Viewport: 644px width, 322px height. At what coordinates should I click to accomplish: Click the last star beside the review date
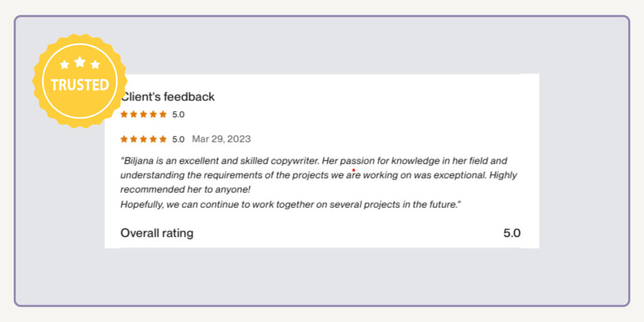pos(163,139)
